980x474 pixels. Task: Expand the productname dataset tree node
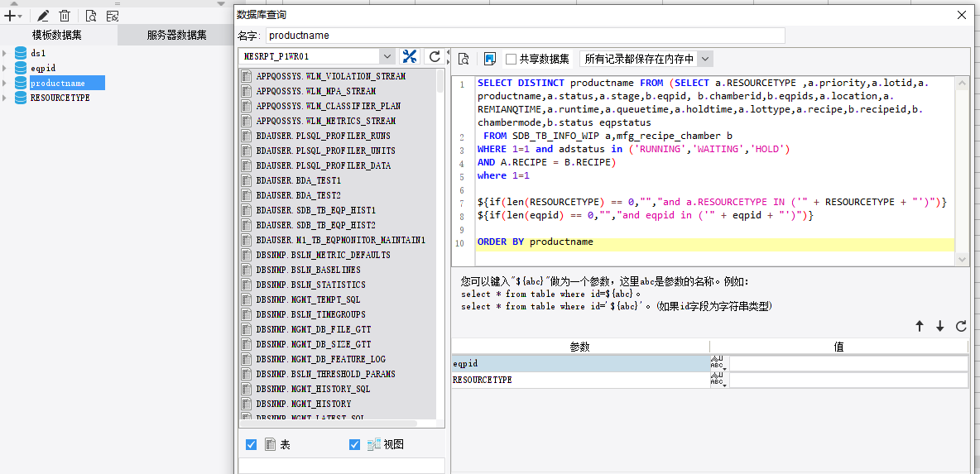(5, 83)
